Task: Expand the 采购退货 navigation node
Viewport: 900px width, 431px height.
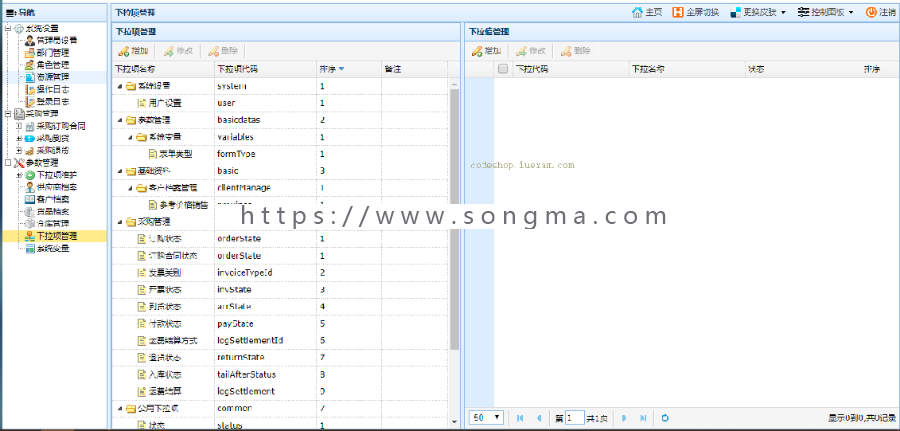Action: pos(19,150)
